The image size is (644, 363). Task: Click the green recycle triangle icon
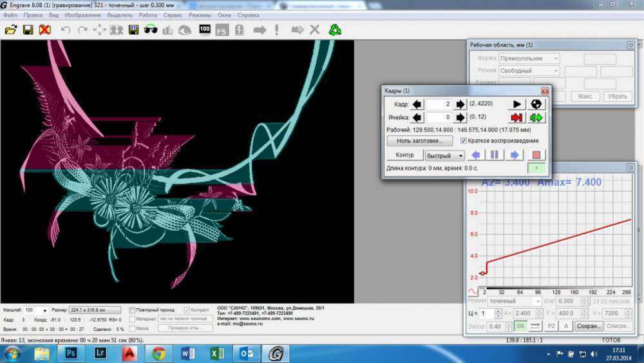click(x=335, y=30)
